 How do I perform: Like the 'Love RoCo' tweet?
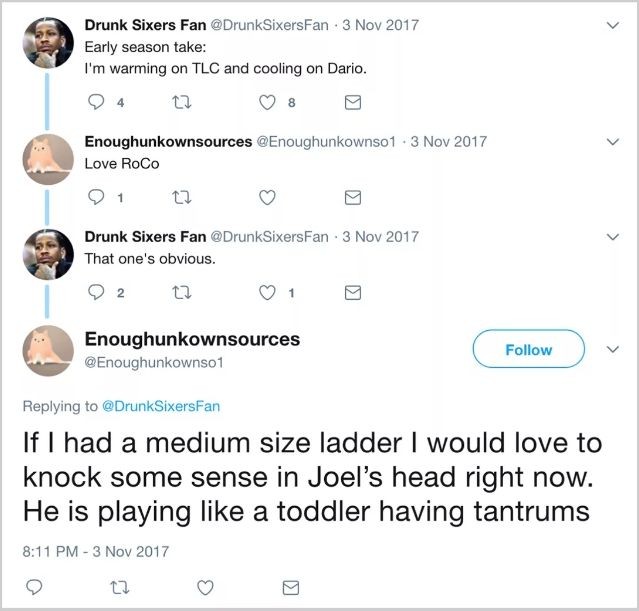point(267,198)
